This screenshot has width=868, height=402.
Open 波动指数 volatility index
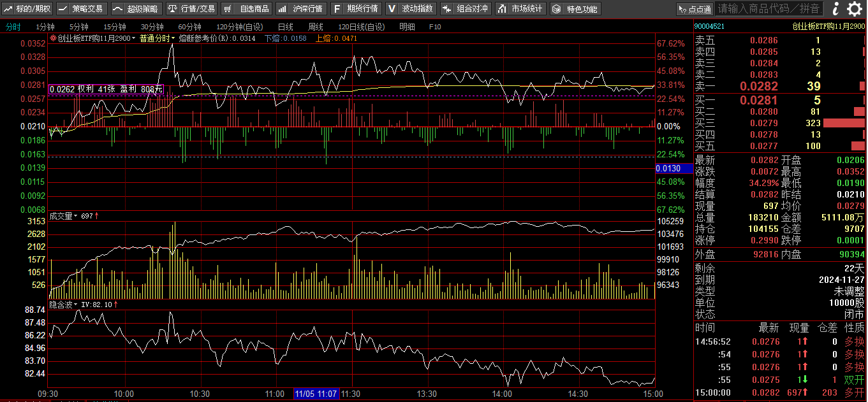tap(411, 9)
